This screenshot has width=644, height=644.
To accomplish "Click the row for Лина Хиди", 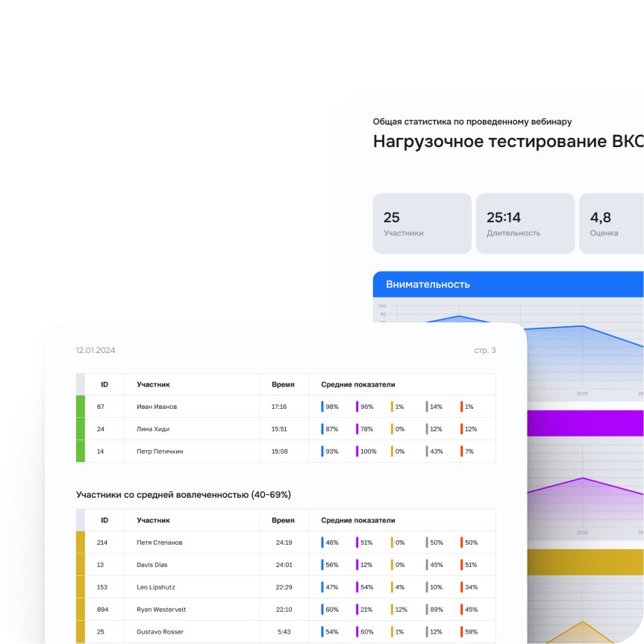I will point(286,429).
